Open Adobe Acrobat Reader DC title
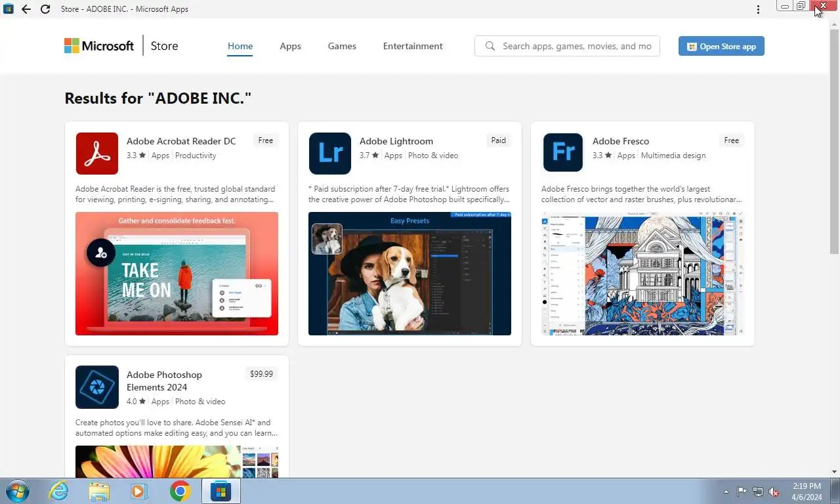 point(181,141)
